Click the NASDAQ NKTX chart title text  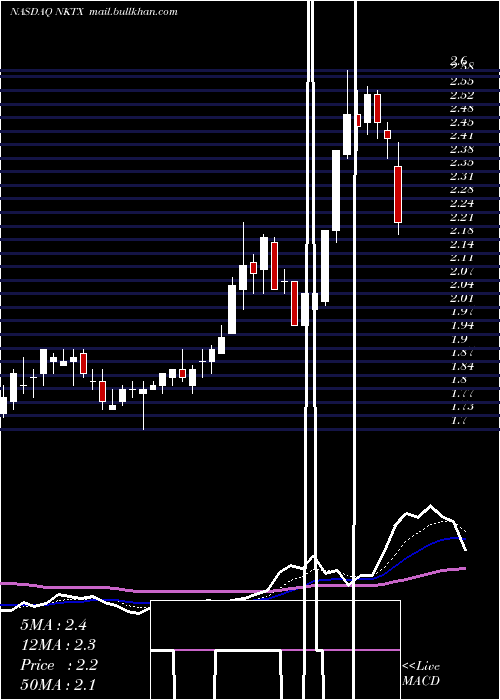[x=48, y=12]
